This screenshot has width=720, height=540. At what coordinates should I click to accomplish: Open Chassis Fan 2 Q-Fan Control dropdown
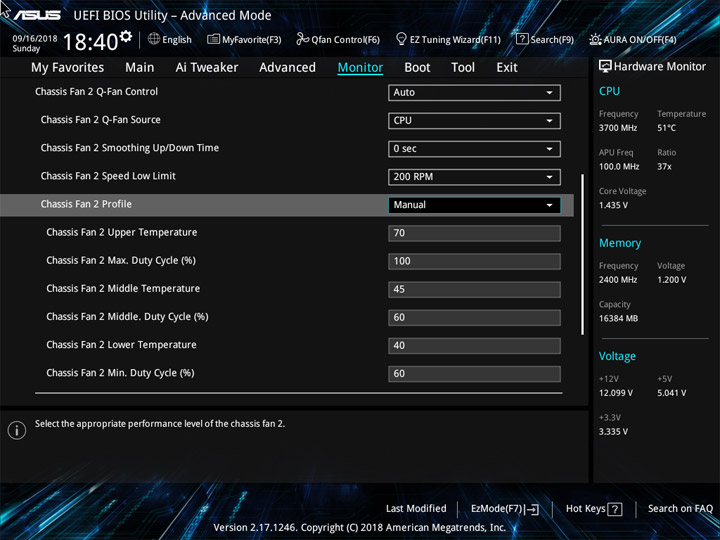pos(474,92)
